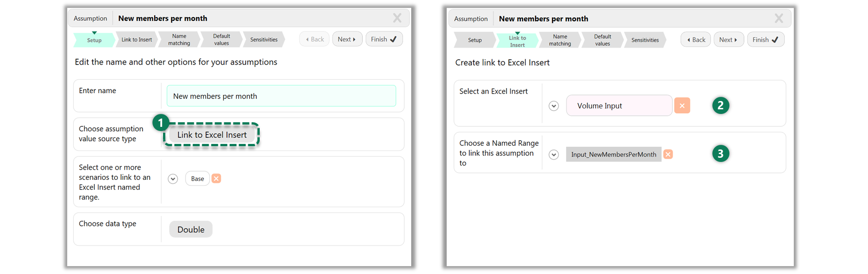Image resolution: width=868 pixels, height=274 pixels.
Task: Open Sensitivities step in the Create link dialog
Action: point(645,40)
